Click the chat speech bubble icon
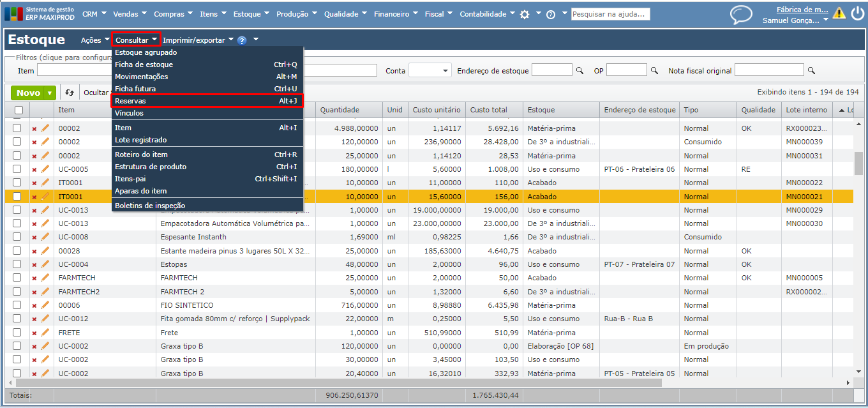Screen dimensions: 868x408 (x=741, y=15)
